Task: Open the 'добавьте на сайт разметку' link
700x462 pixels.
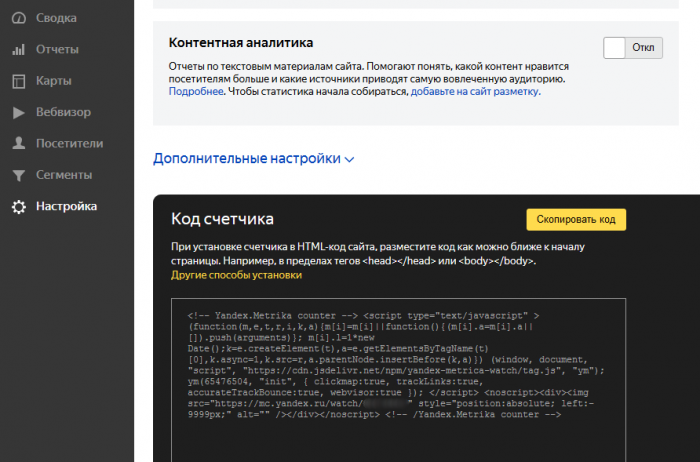Action: [474, 92]
